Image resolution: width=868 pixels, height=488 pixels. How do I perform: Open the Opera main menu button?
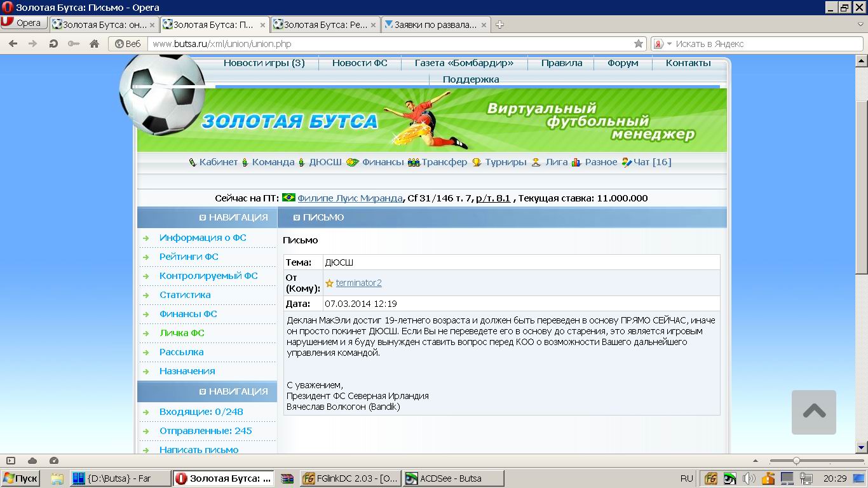pyautogui.click(x=24, y=23)
